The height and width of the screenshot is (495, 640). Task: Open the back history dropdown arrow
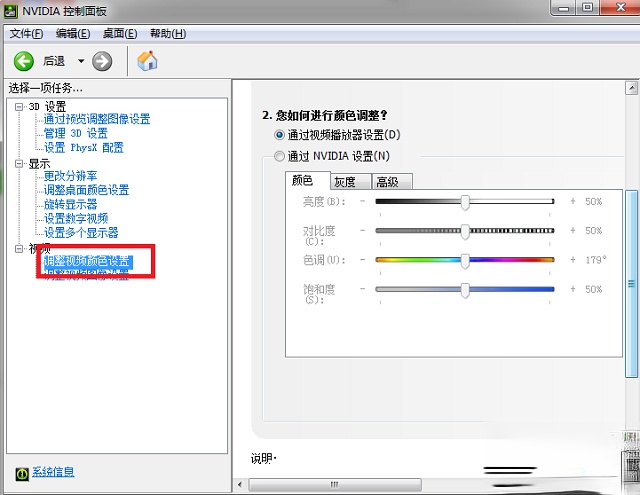pos(81,61)
